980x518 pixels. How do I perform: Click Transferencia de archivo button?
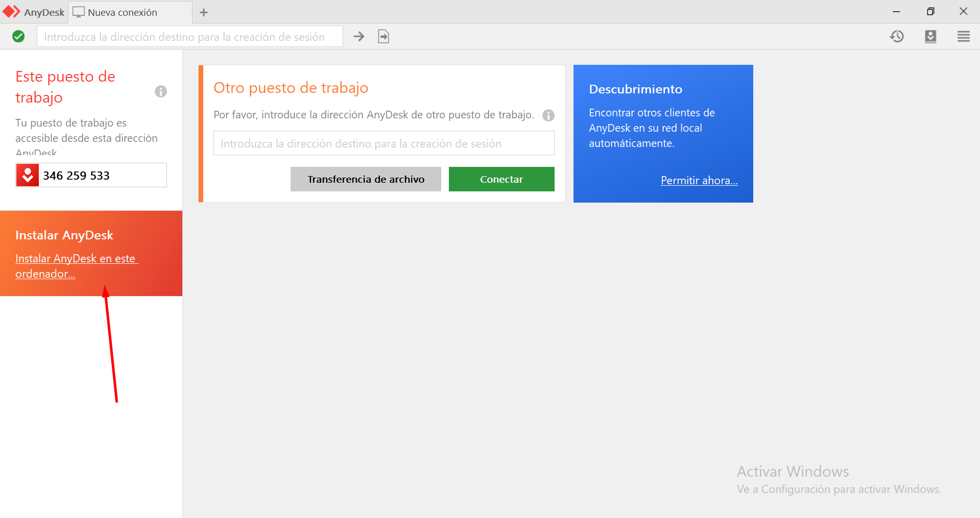click(x=366, y=179)
